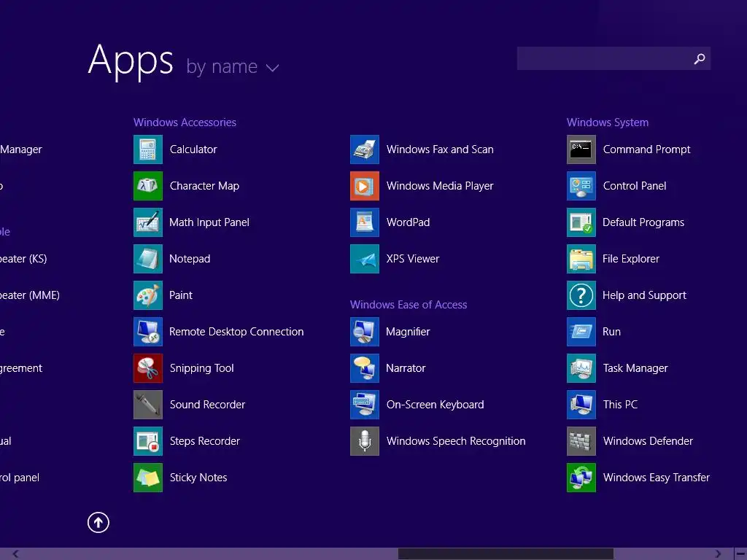
Task: Click the 'Windows Fax and Scan' text
Action: [440, 149]
